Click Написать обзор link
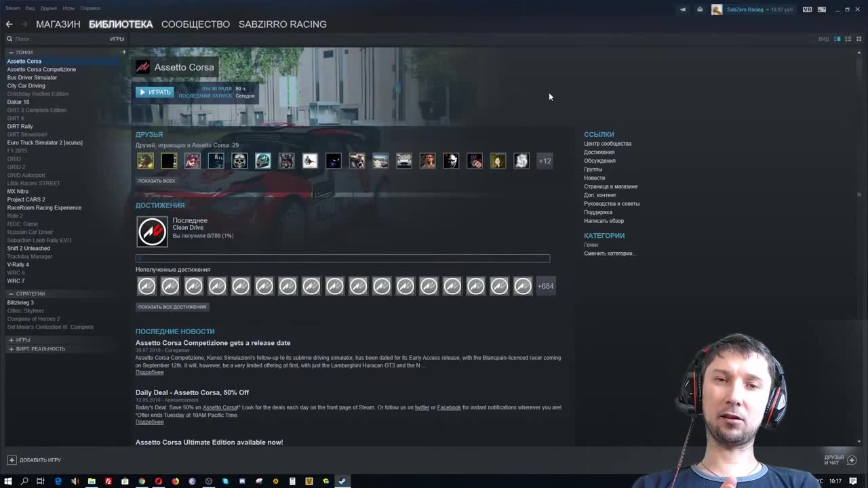This screenshot has width=868, height=488. pyautogui.click(x=604, y=221)
